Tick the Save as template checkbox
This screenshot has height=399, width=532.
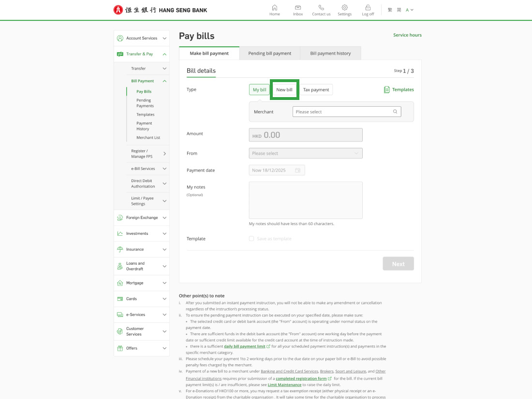251,239
